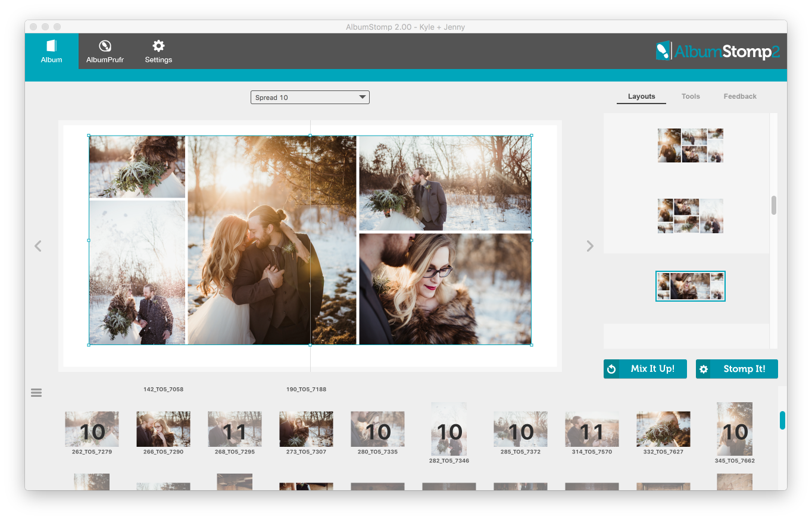Select the bouquet photo in the spread
Viewport: 812px width, 520px height.
(x=137, y=167)
